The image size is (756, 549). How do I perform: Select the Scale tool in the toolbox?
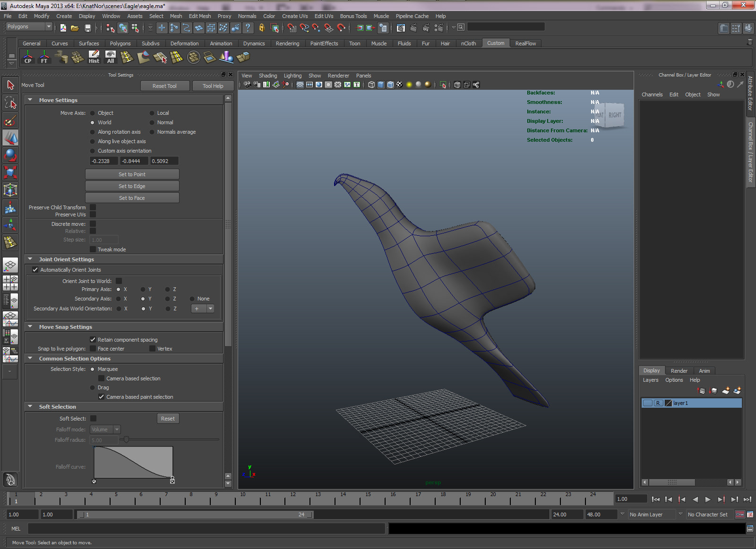10,172
